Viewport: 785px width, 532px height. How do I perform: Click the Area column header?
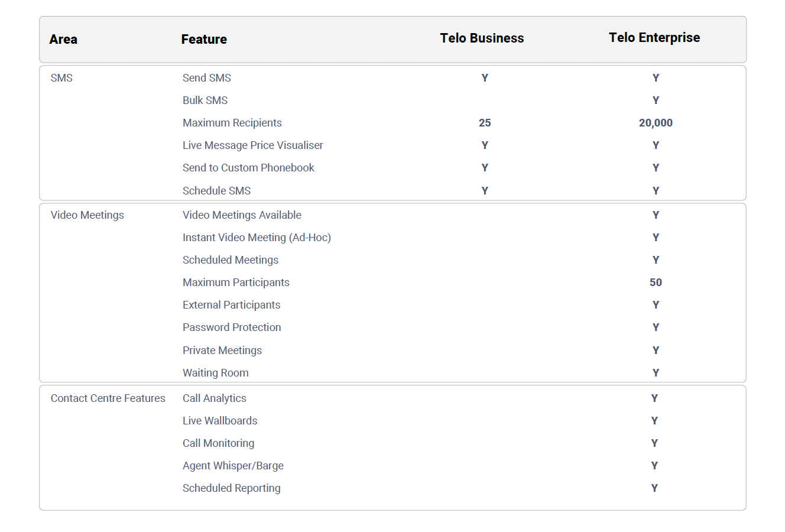pyautogui.click(x=63, y=40)
